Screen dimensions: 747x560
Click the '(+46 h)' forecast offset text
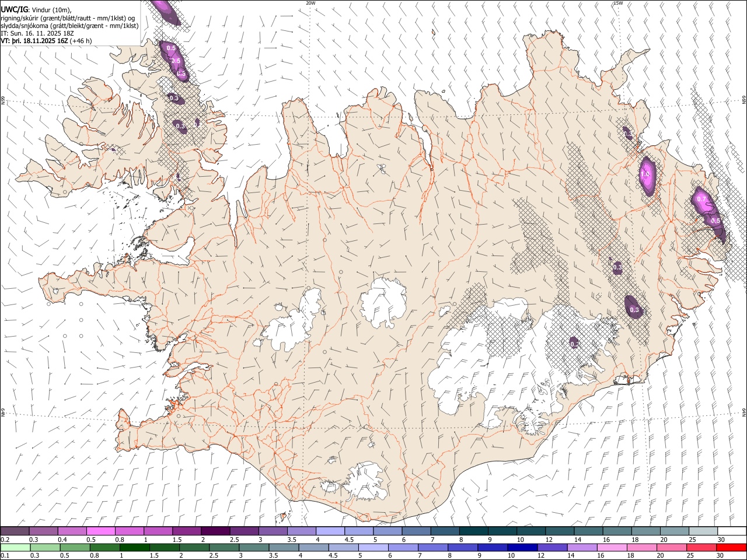[x=81, y=41]
